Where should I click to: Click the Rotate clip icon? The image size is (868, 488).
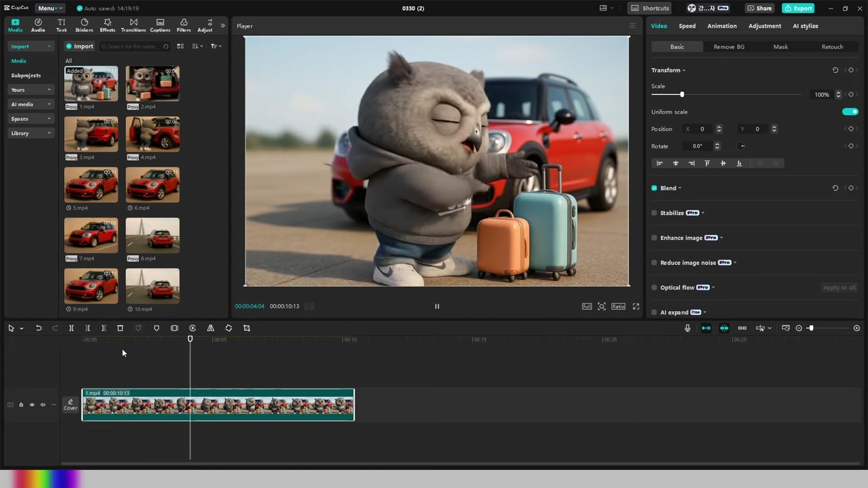point(229,328)
